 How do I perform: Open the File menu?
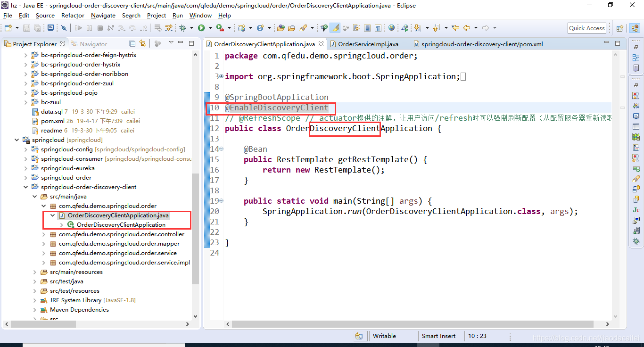coord(8,15)
